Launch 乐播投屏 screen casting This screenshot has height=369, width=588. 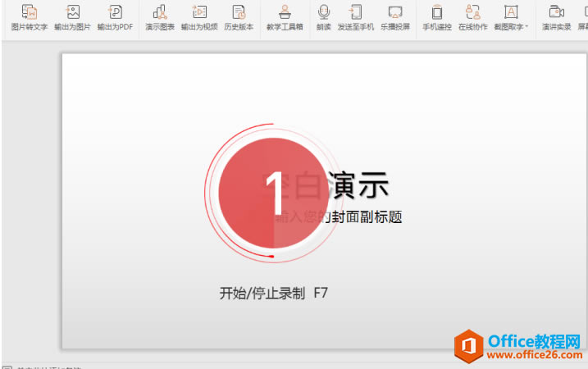coord(395,17)
